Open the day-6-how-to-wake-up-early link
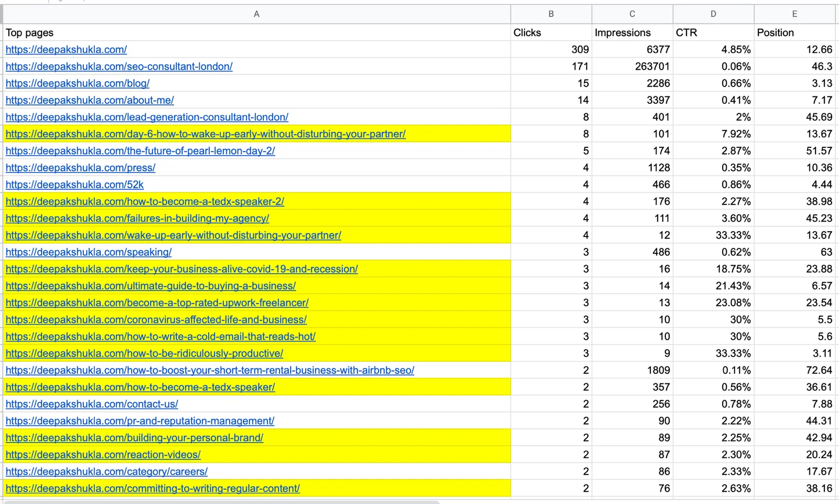Viewport: 839px width, 504px height. point(206,134)
